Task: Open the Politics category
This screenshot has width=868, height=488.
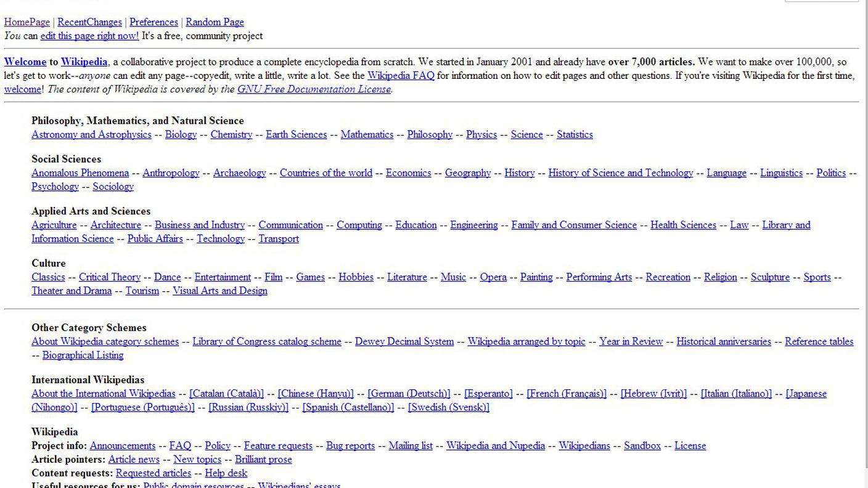Action: click(831, 173)
